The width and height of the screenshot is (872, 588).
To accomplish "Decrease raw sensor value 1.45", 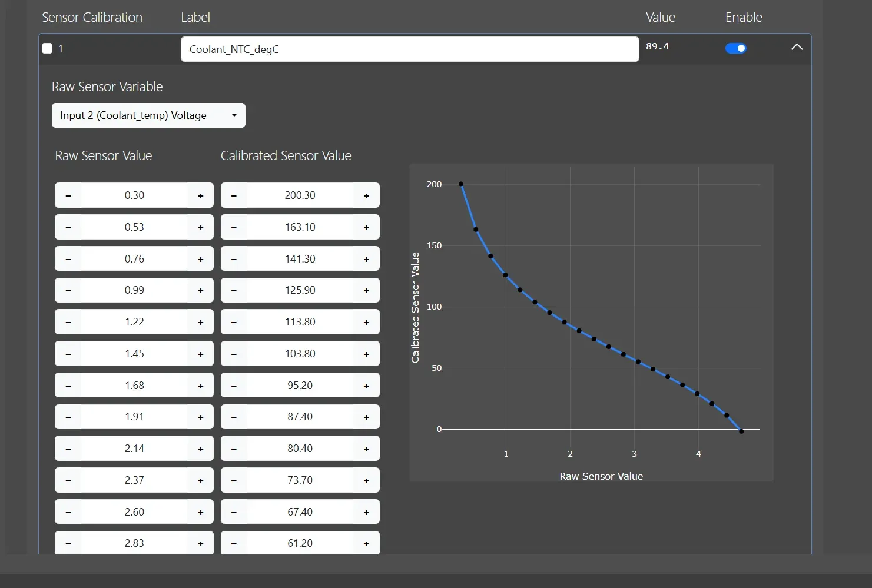I will pos(68,354).
